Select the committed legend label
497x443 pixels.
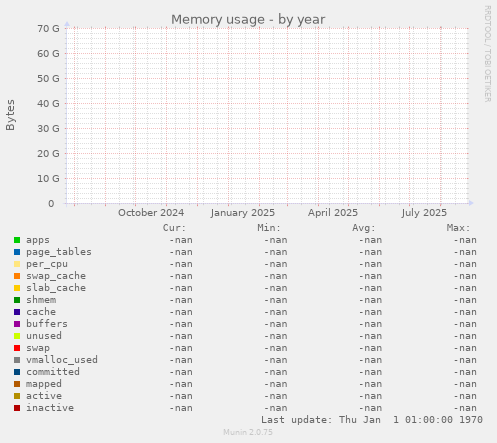(53, 372)
